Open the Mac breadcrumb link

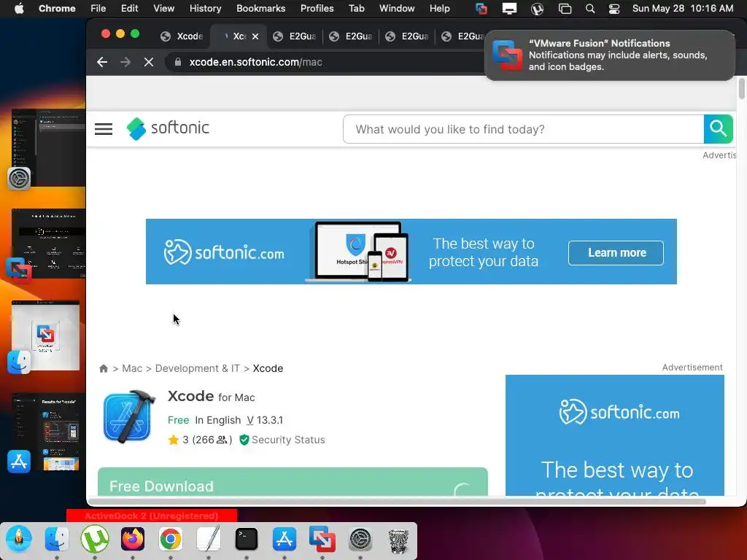coord(132,368)
